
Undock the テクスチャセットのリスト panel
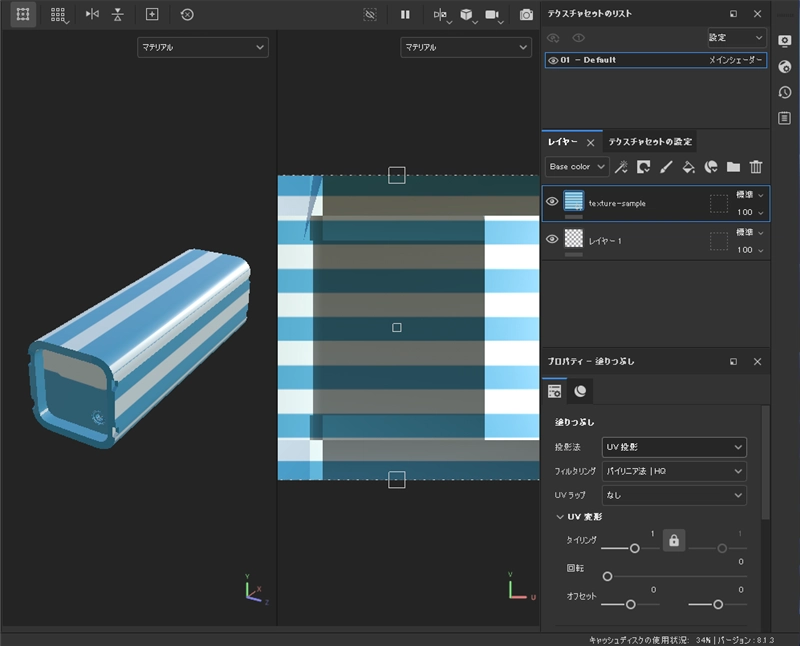click(733, 14)
